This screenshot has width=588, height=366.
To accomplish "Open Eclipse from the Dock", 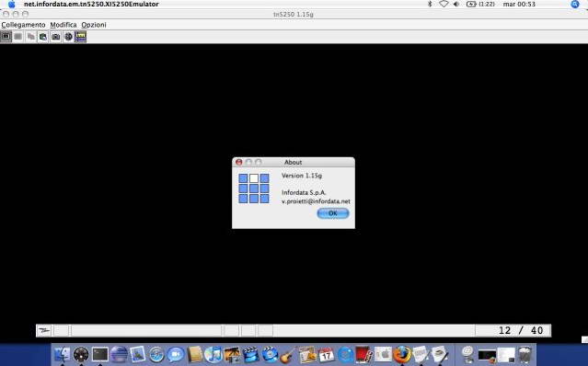I will 119,354.
